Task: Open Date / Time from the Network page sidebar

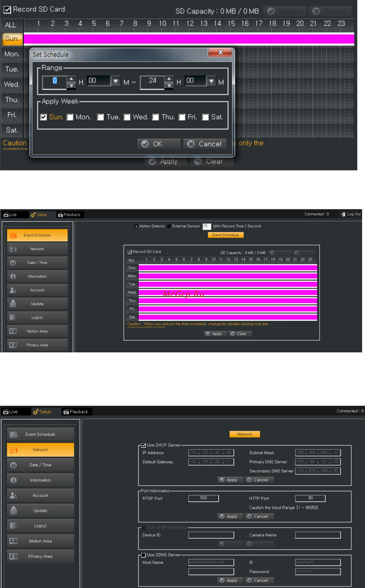Action: pyautogui.click(x=40, y=465)
